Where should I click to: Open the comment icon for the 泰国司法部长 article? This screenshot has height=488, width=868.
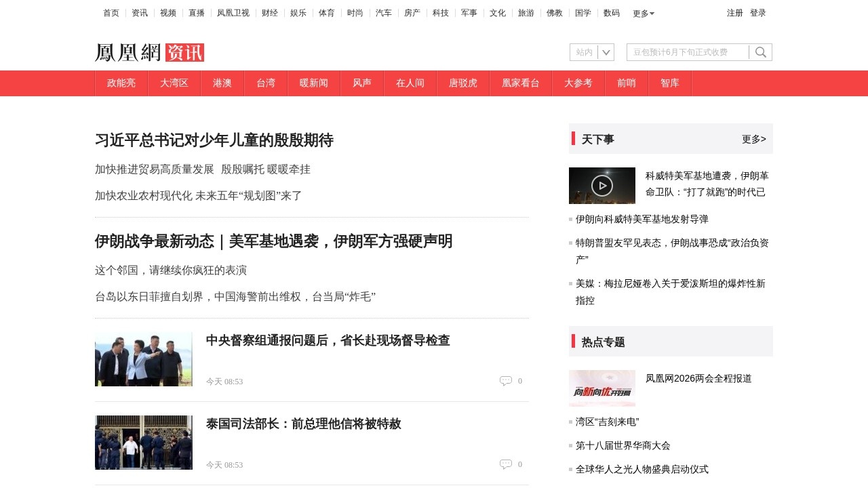click(x=506, y=464)
